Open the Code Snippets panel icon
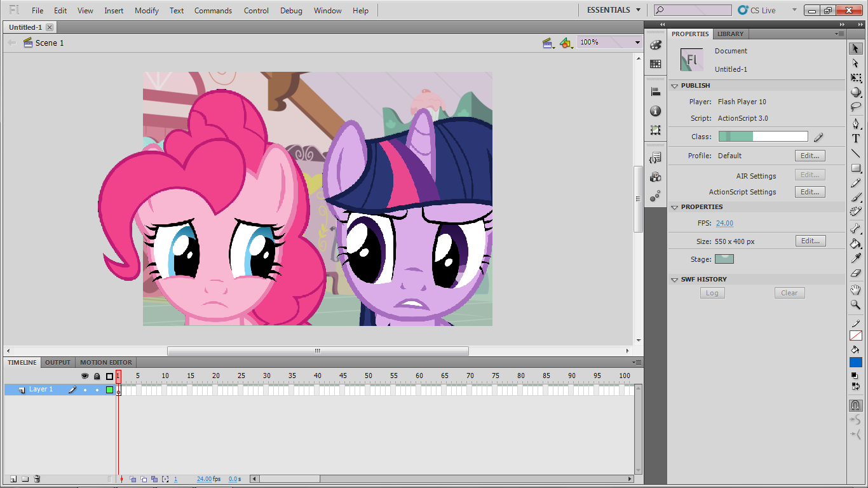The image size is (868, 488). point(656,158)
